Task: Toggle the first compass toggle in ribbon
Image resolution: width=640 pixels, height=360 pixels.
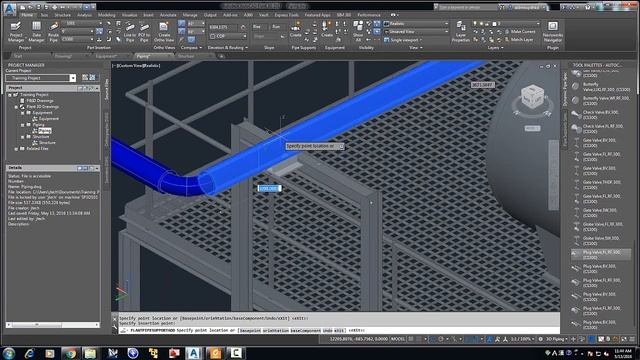Action: pyautogui.click(x=181, y=24)
